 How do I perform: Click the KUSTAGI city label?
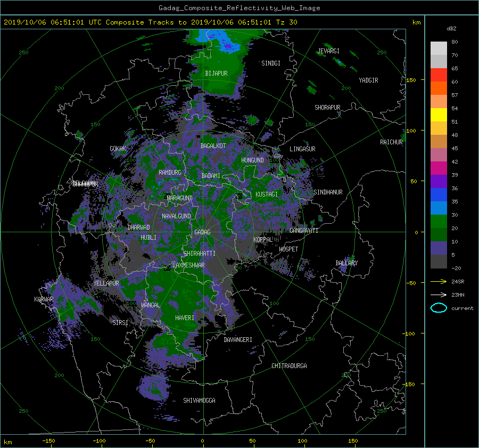267,194
